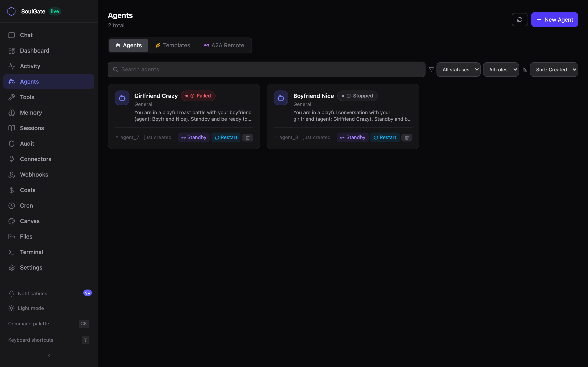
Task: Click the SoulGate hexagon logo
Action: tap(11, 11)
